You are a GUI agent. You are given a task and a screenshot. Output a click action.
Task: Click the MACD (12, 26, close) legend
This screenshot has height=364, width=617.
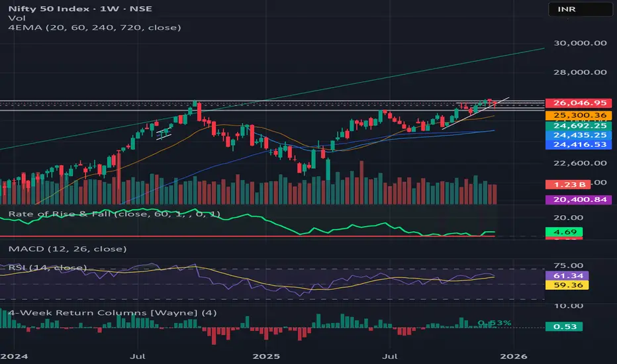pos(68,249)
